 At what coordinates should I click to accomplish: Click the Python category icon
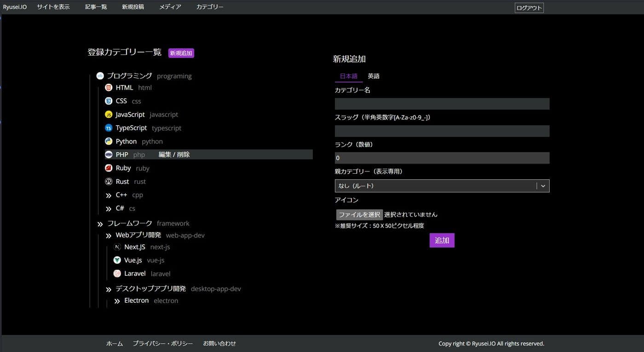[108, 141]
